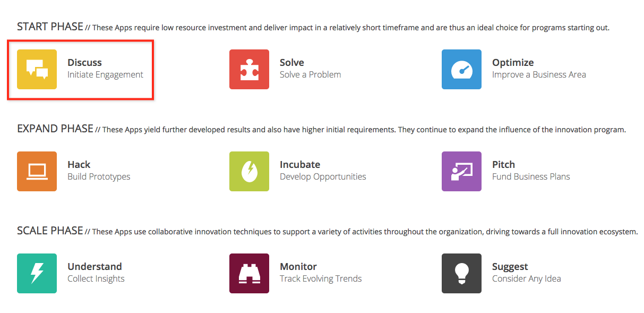Open the blue Optimize gauge icon

(x=461, y=69)
